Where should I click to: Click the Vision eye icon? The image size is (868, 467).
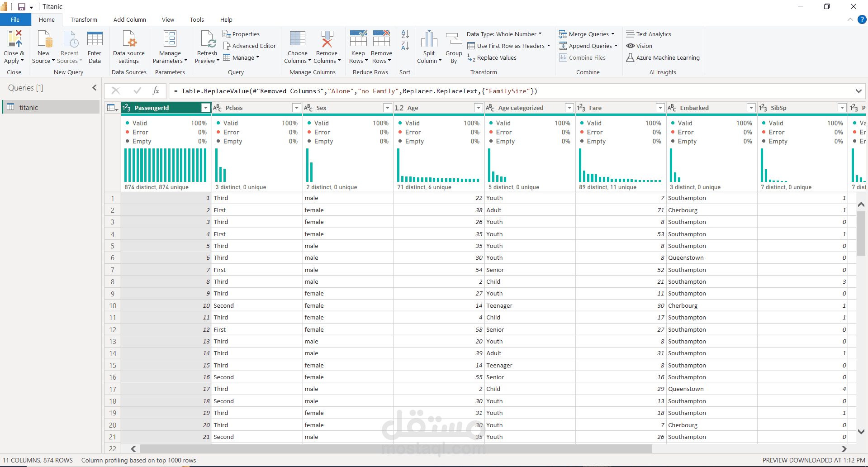pos(631,46)
